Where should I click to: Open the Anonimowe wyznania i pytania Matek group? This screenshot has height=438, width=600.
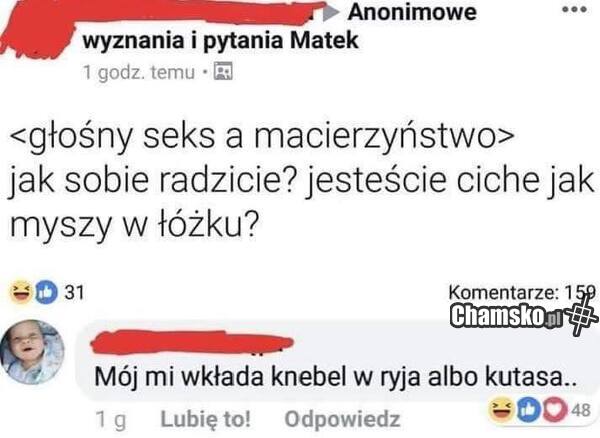tap(279, 26)
